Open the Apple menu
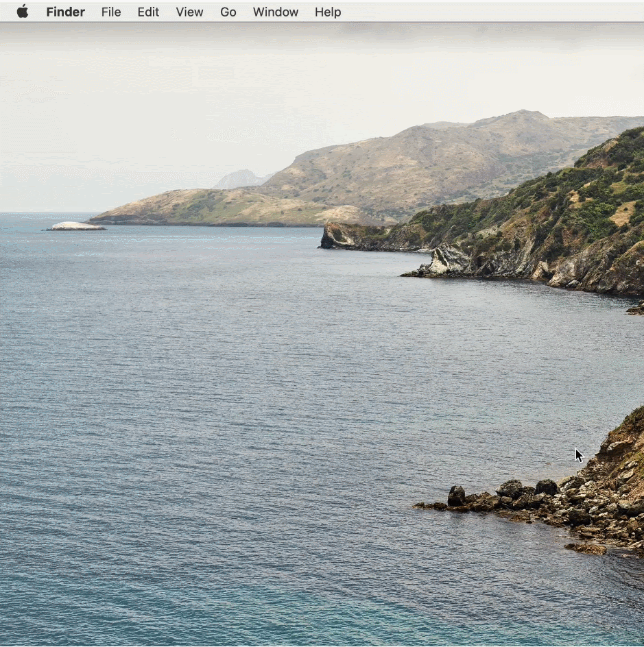 pyautogui.click(x=23, y=12)
